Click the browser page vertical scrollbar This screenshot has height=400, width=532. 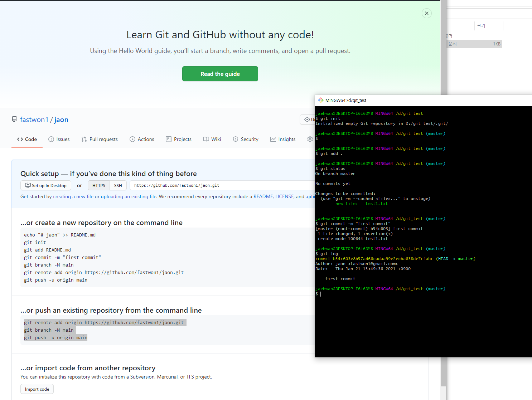pos(444,193)
